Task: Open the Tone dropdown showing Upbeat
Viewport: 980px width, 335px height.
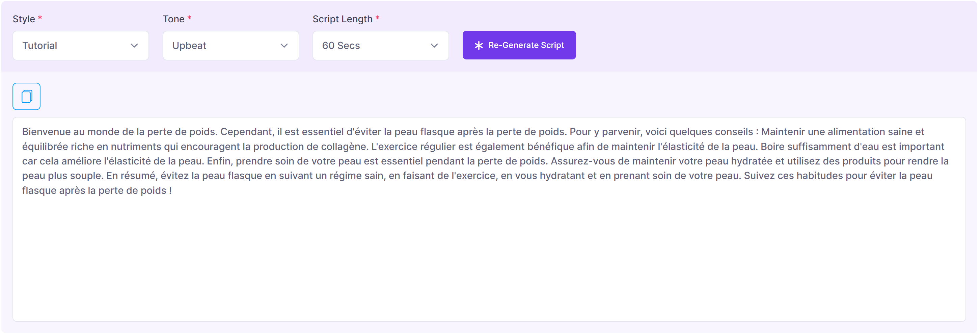Action: (230, 46)
